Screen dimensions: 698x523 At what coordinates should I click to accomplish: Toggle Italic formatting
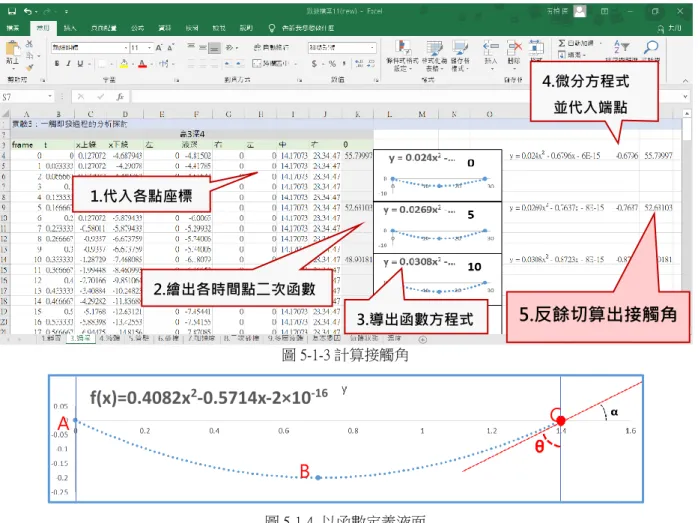coord(68,64)
